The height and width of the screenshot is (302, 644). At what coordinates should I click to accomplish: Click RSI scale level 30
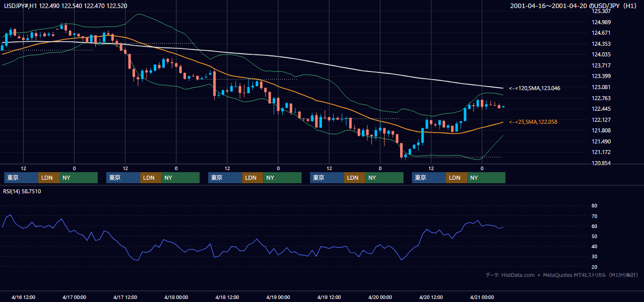[x=594, y=257]
